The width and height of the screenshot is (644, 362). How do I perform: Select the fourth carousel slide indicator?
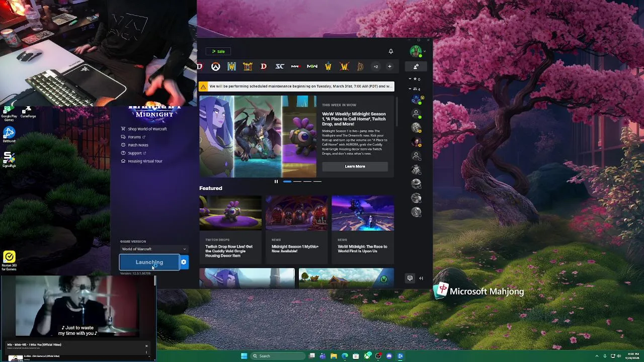317,182
